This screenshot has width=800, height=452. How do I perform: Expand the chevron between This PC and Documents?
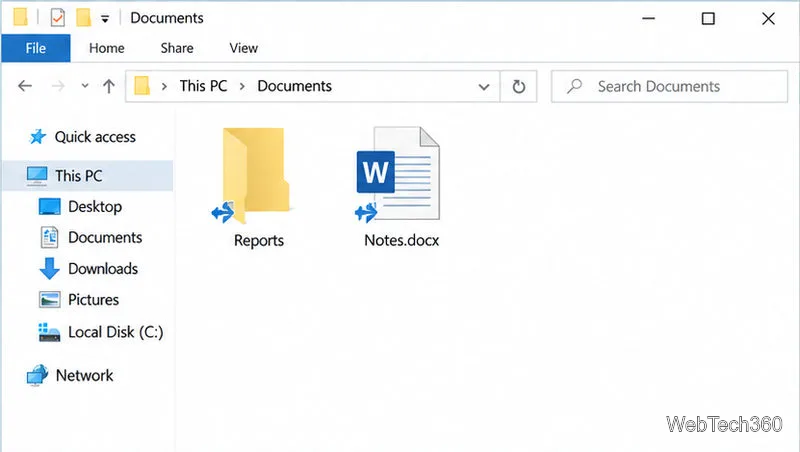point(242,87)
